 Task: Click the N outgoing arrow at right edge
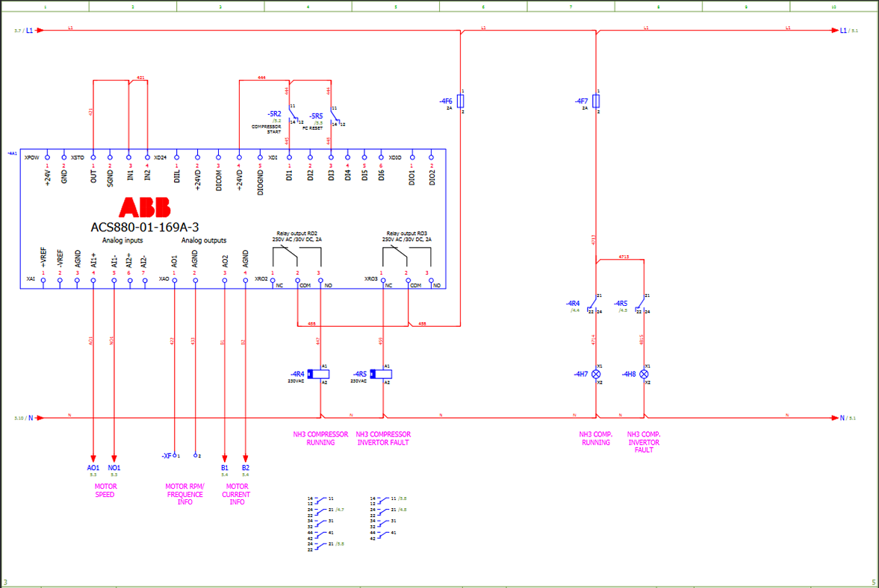(835, 418)
